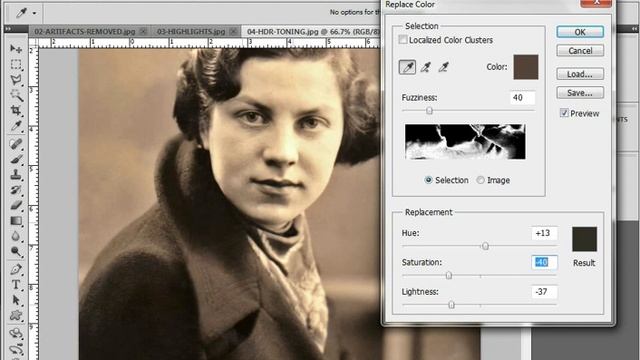Choose the Selection radio button
640x360 pixels.
[x=428, y=180]
